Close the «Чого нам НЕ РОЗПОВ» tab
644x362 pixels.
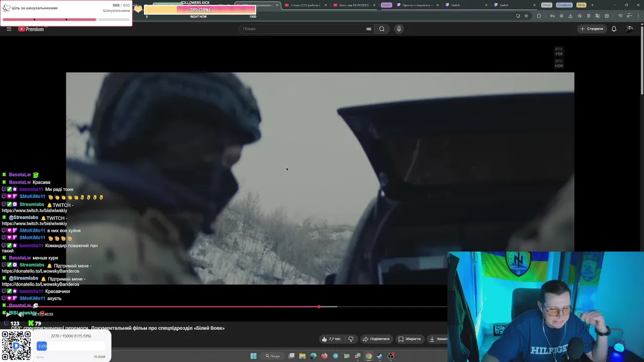pyautogui.click(x=374, y=5)
